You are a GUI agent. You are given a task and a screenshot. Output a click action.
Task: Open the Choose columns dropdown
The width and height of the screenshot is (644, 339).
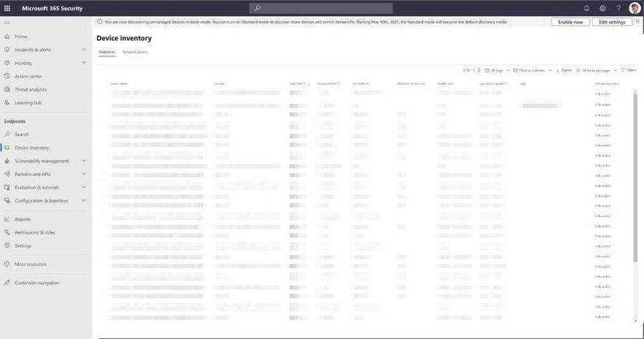click(x=532, y=71)
